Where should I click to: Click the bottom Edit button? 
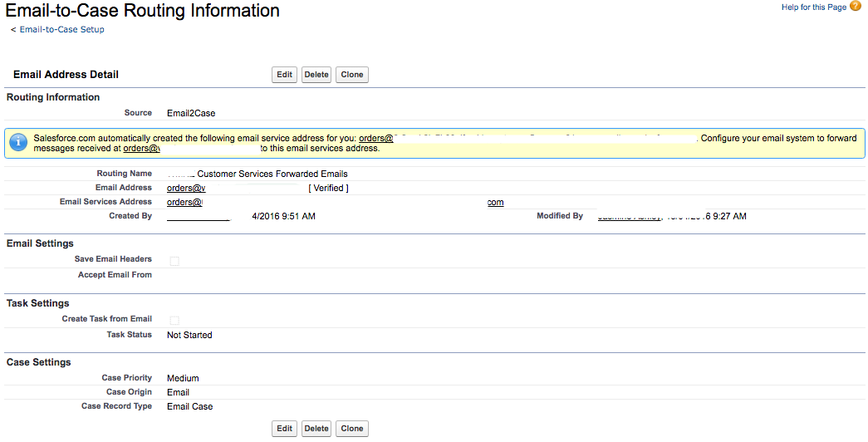point(284,429)
